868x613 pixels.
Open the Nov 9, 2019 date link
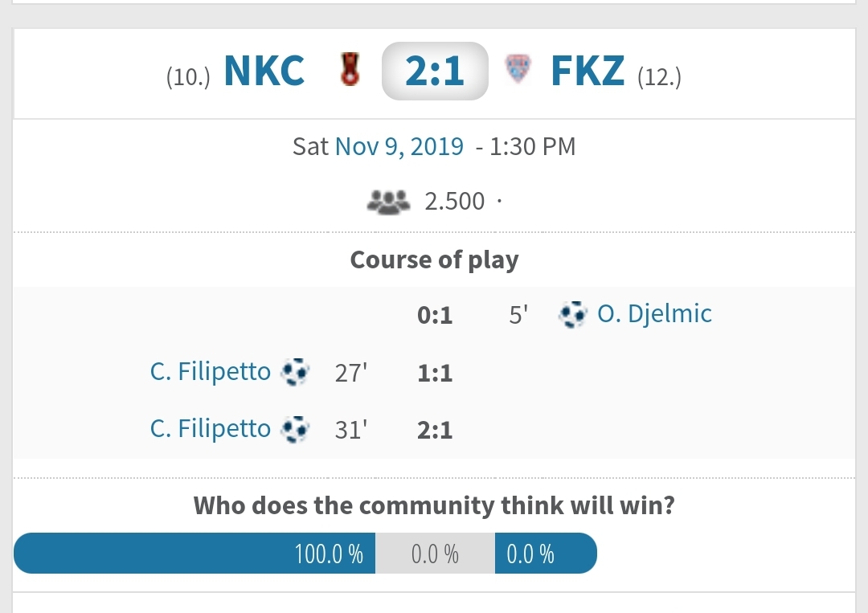tap(399, 146)
